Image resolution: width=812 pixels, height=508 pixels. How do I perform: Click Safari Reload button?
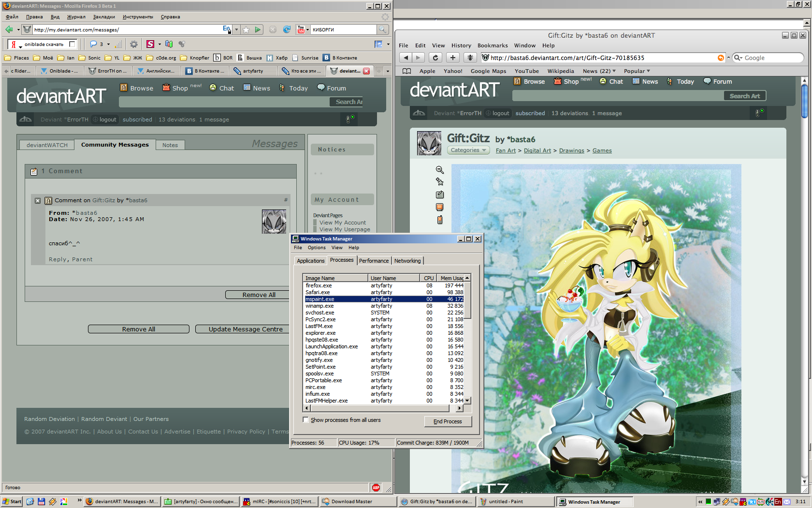click(435, 58)
